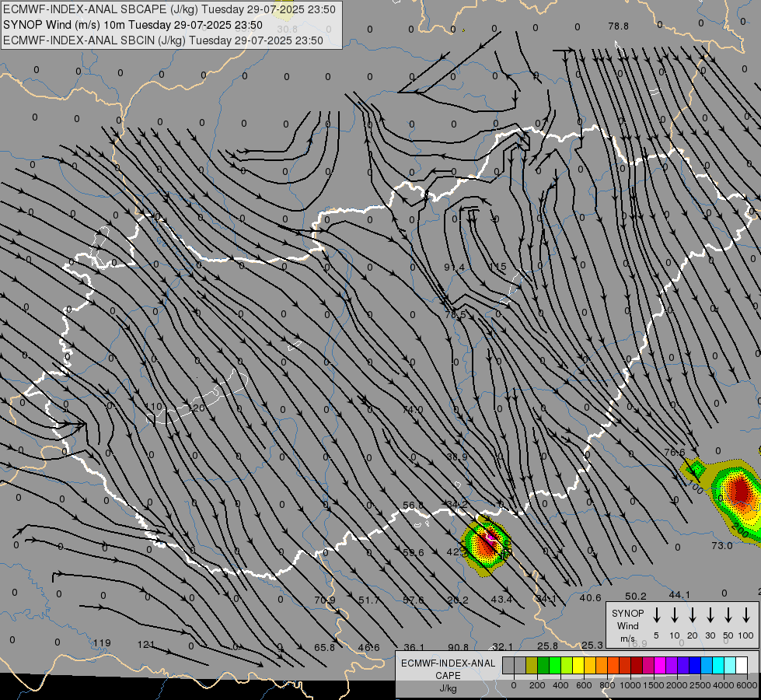Click the 78.8 value near top edge
761x700 pixels.
[x=618, y=26]
